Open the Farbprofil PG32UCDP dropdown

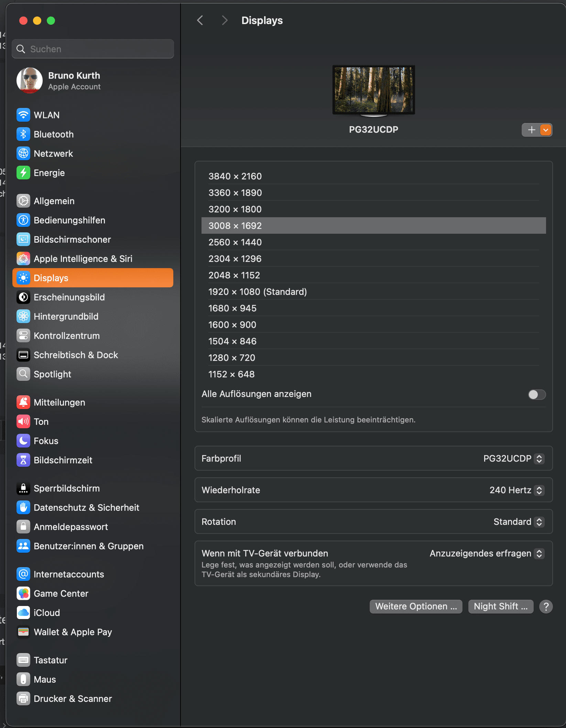pos(514,459)
